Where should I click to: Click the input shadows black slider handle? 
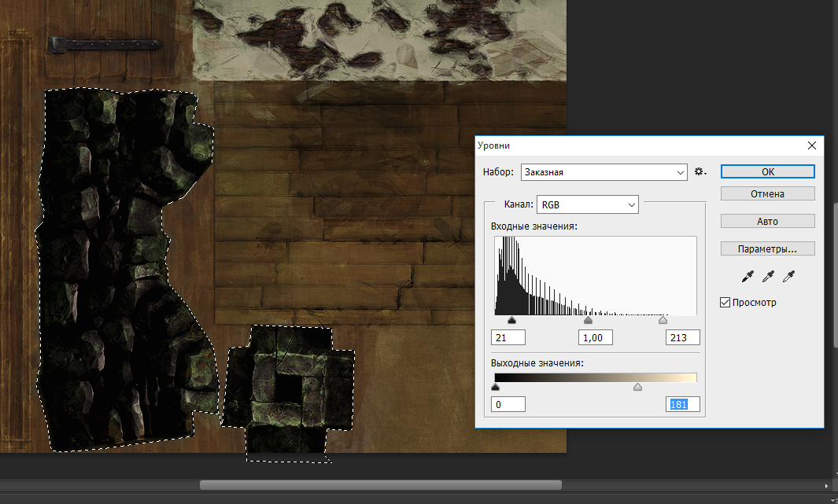click(x=511, y=321)
